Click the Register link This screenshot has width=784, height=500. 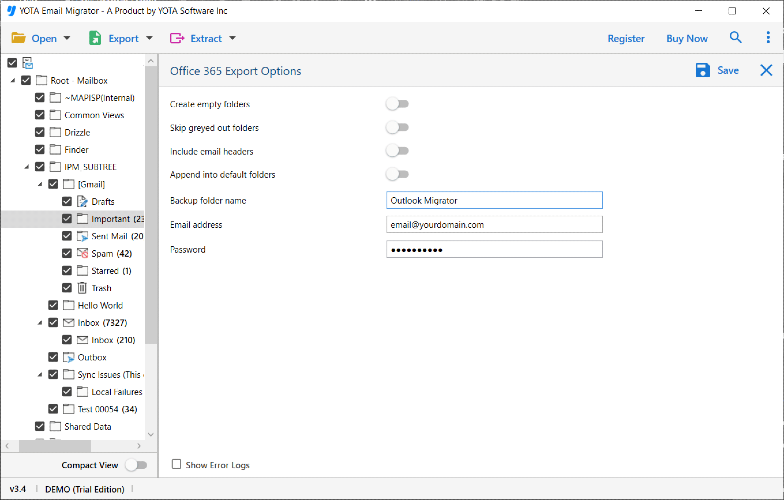pos(626,38)
